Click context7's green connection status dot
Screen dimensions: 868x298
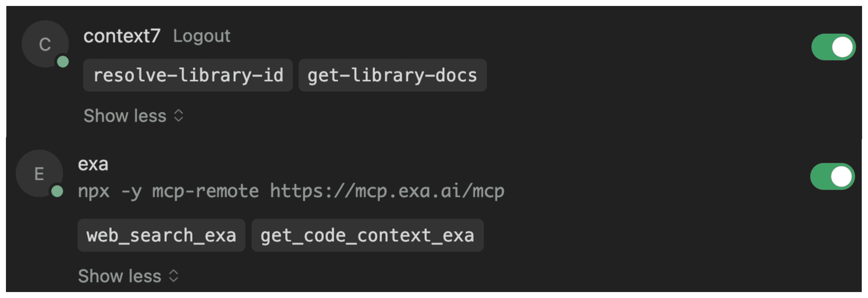(x=63, y=62)
